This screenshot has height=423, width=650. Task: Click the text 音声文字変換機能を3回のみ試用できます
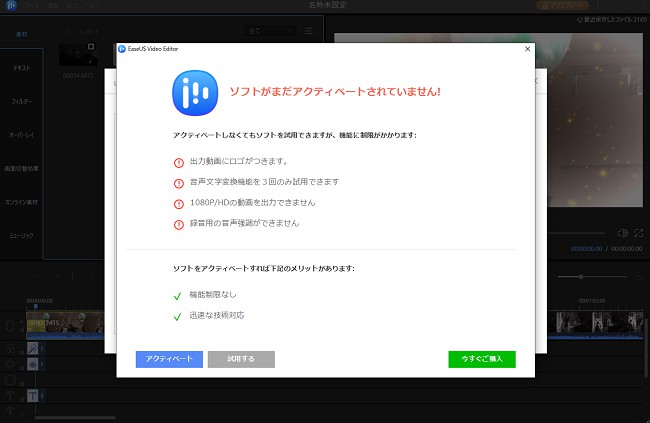click(x=264, y=182)
